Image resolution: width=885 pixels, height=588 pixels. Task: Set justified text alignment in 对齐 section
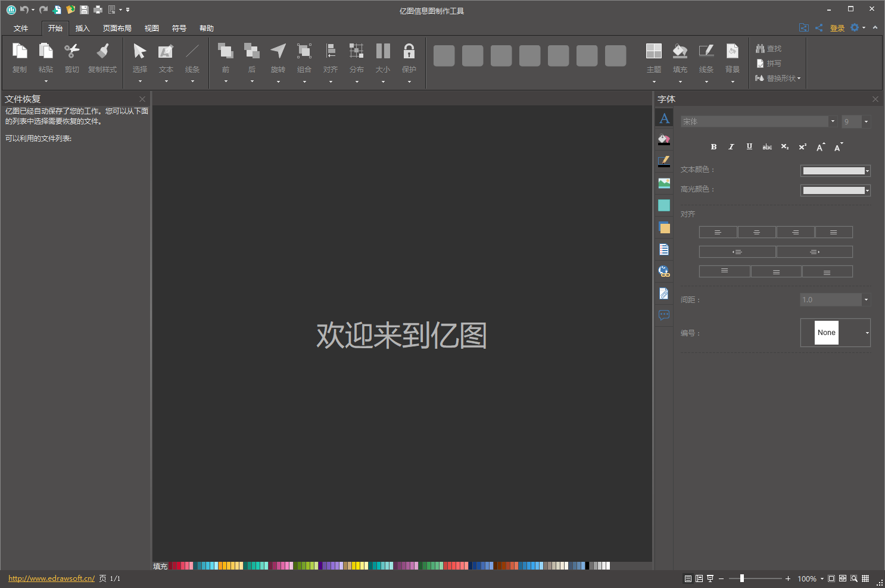click(x=834, y=233)
